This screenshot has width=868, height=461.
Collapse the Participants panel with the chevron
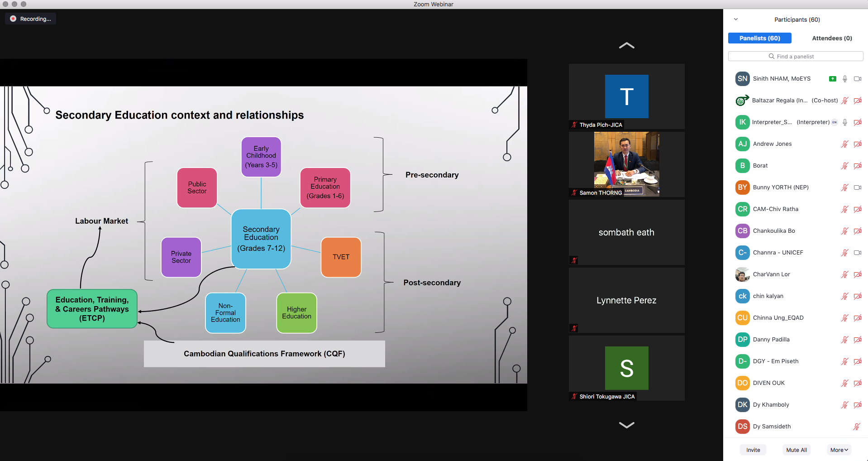coord(736,19)
